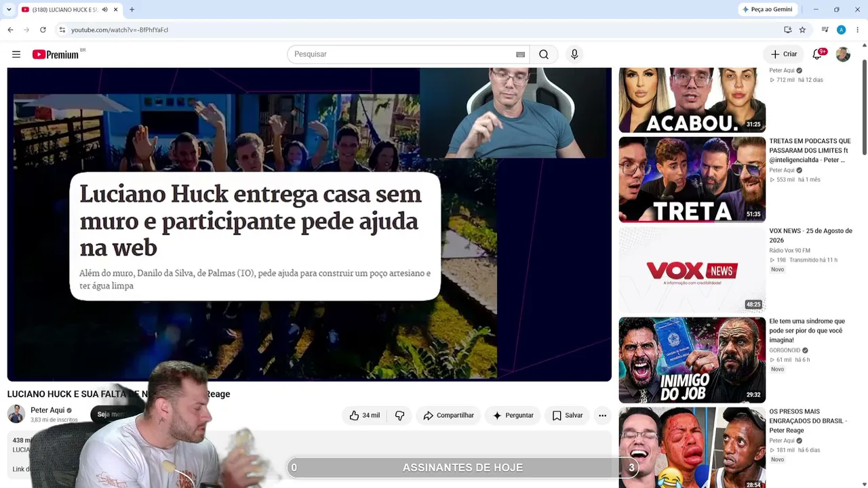868x488 pixels.
Task: Open the on-screen keyboard in the search box
Action: click(x=520, y=54)
